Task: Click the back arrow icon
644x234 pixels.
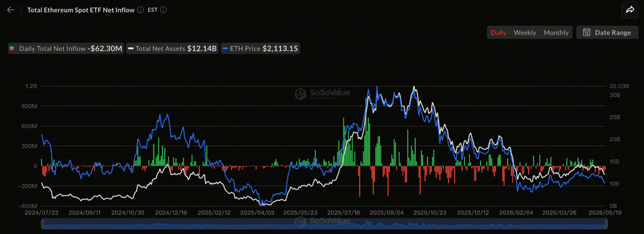Action: [11, 10]
